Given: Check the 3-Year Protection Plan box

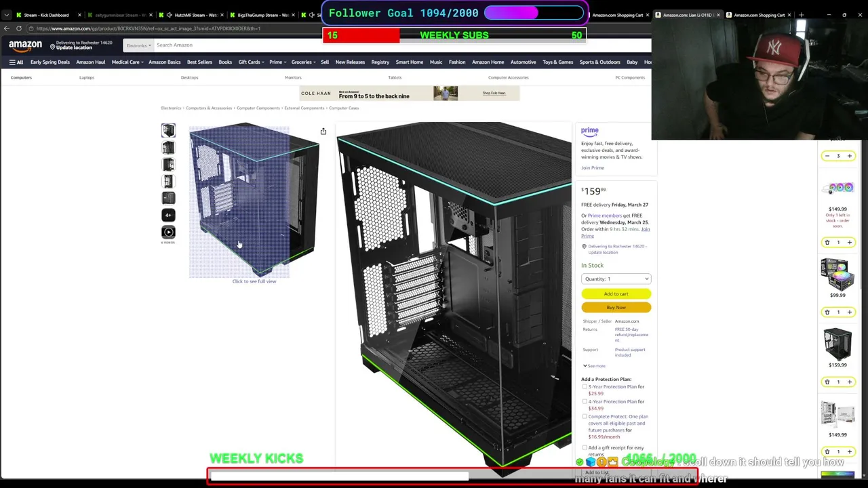Looking at the screenshot, I should pyautogui.click(x=585, y=387).
